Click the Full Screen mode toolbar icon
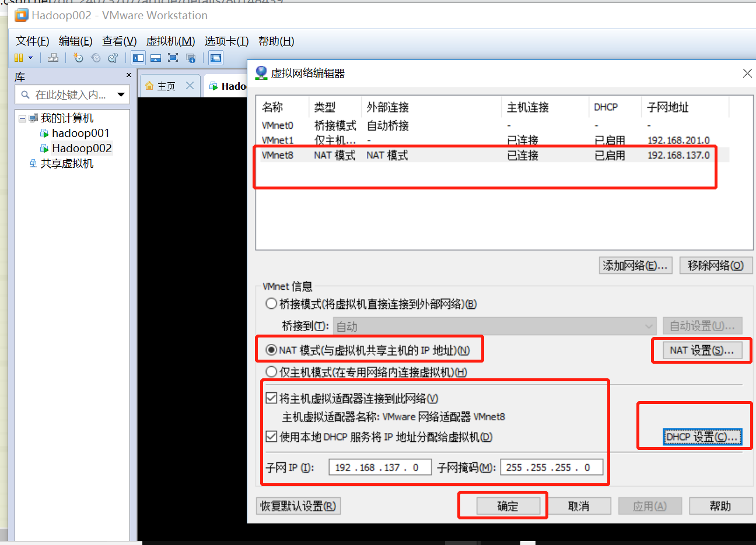 [173, 58]
